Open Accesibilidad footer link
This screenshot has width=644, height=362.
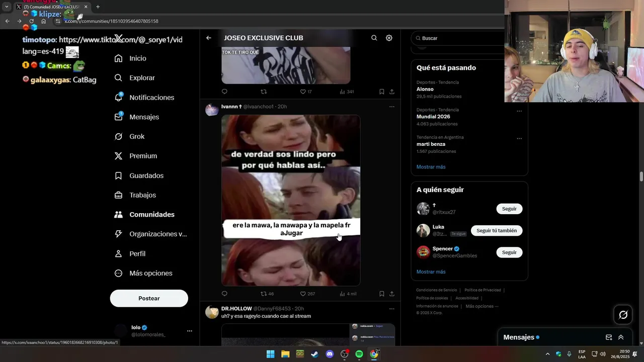pos(467,298)
